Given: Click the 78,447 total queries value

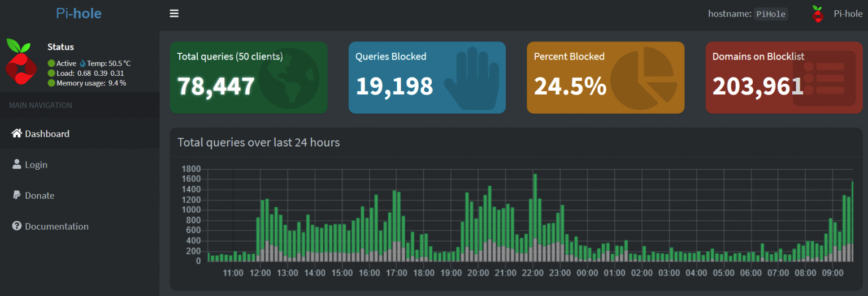Looking at the screenshot, I should (216, 86).
